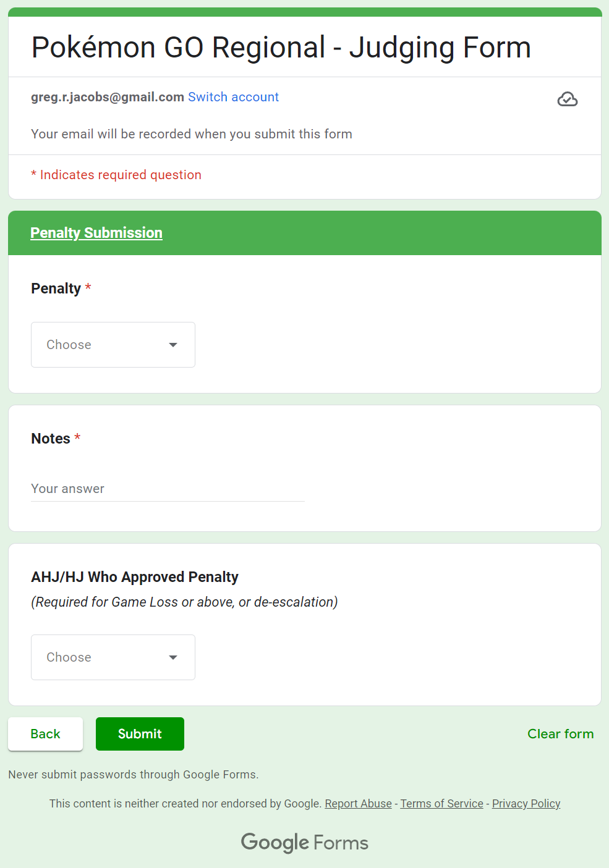Open the Penalty Choose dropdown
Viewport: 609px width, 868px height.
pyautogui.click(x=113, y=345)
